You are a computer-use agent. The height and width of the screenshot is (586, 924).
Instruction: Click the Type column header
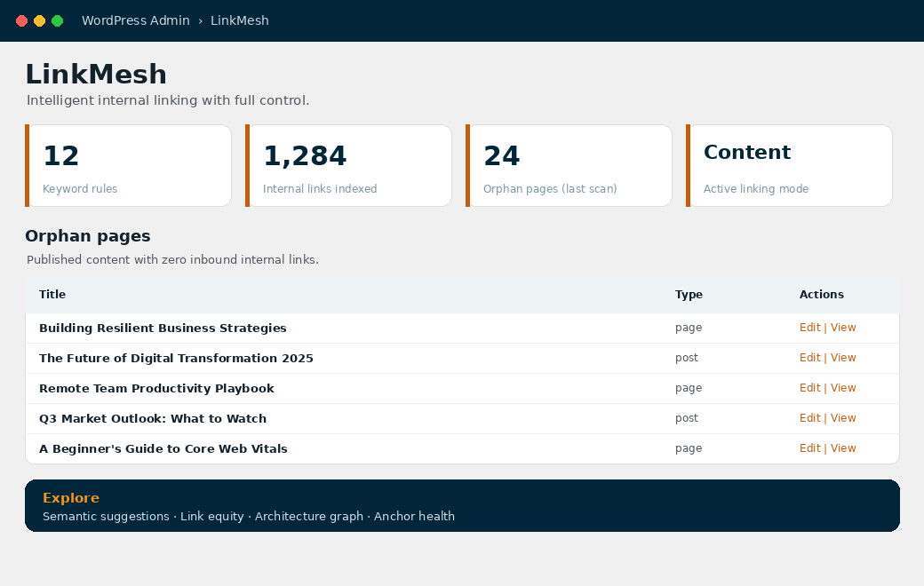[689, 295]
